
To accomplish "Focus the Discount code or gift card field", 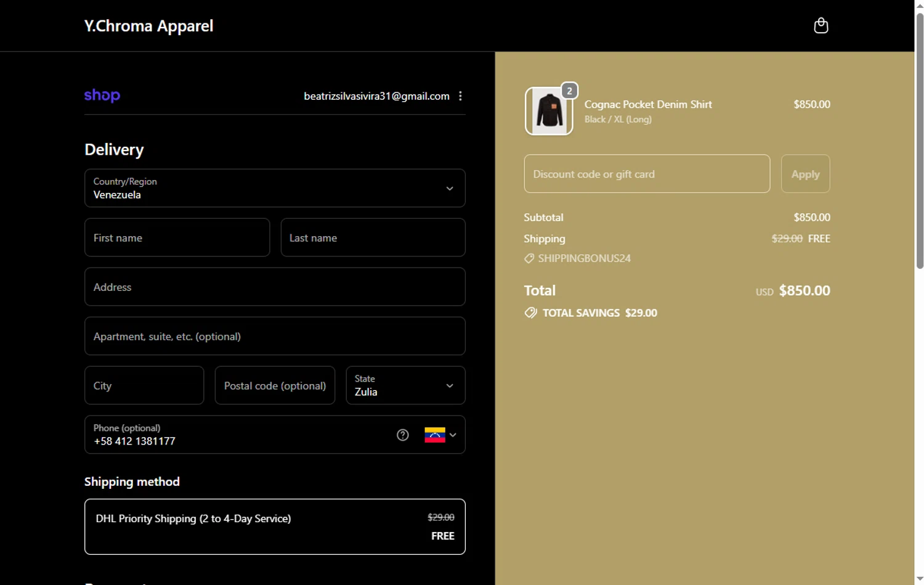I will [x=647, y=174].
